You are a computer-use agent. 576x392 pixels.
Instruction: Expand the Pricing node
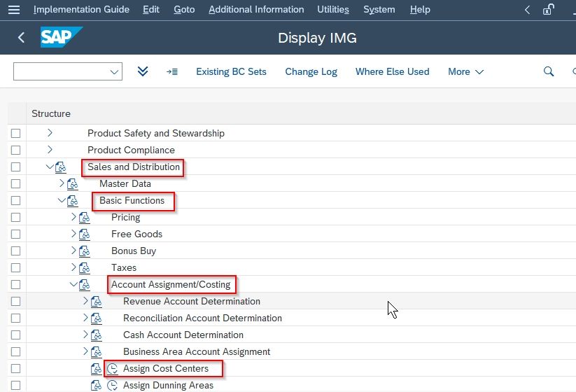point(73,217)
